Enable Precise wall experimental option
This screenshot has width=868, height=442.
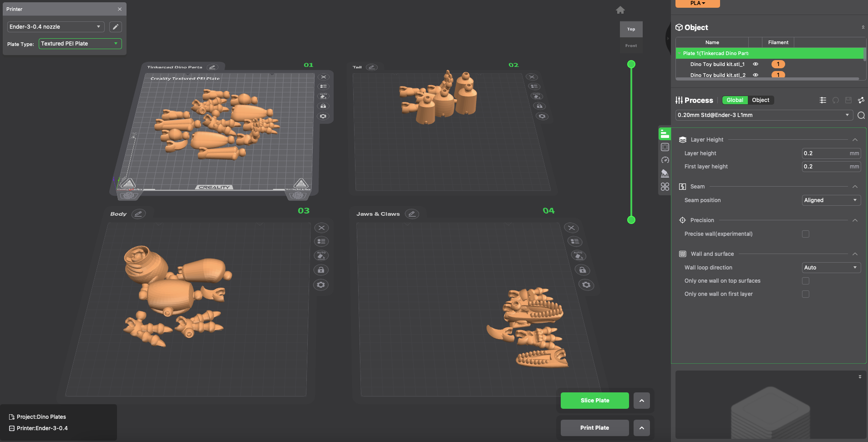[x=806, y=234]
